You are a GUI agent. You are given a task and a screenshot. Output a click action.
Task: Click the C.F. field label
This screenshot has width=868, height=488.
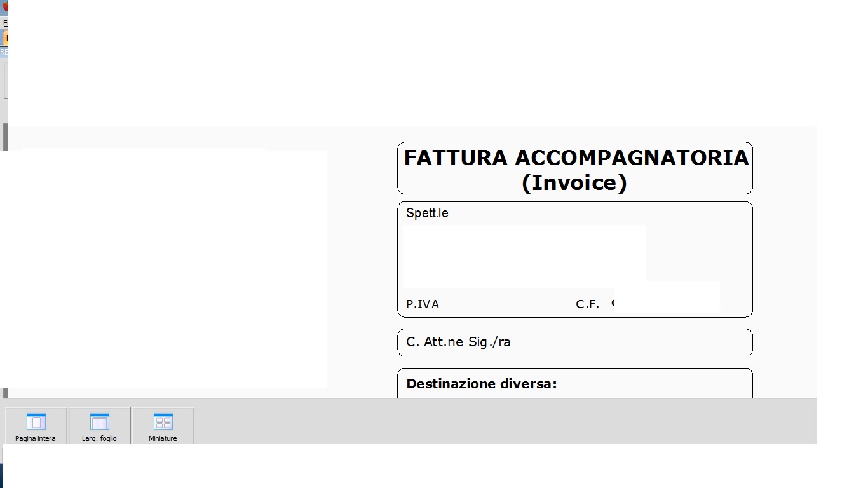[588, 304]
